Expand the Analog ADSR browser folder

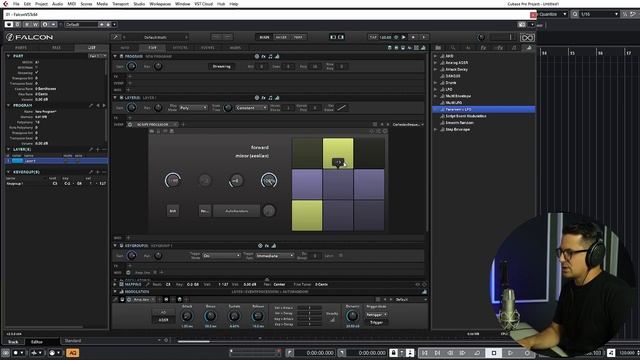436,63
